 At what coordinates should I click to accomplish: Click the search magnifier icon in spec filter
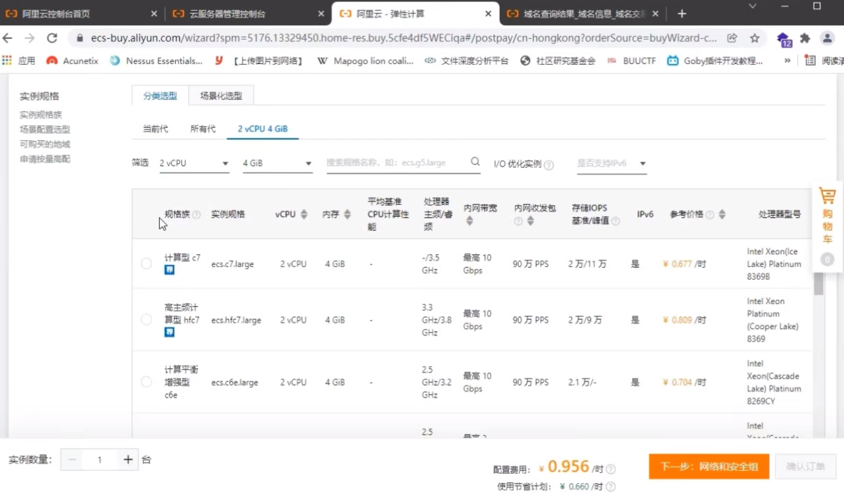point(475,162)
